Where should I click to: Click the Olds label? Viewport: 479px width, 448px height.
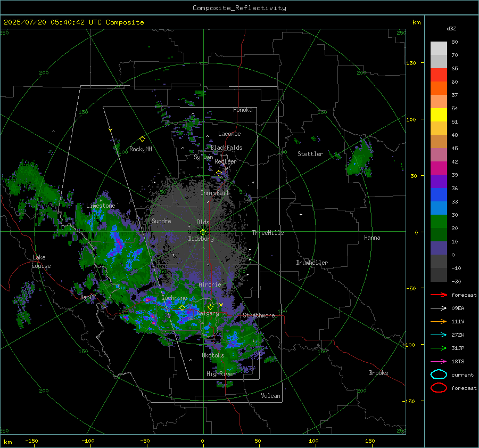click(203, 222)
